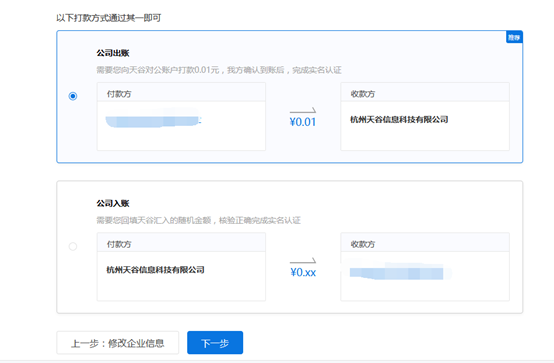Click the 付款方 label in the 公司入账 card
Screen dimensions: 554x363
pos(119,244)
